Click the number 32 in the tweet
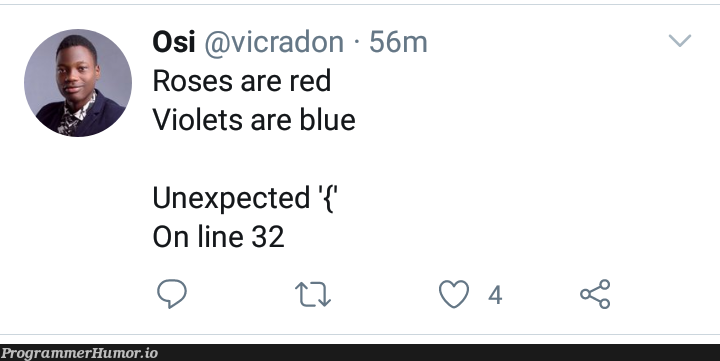Image resolution: width=720 pixels, height=361 pixels. pyautogui.click(x=268, y=237)
